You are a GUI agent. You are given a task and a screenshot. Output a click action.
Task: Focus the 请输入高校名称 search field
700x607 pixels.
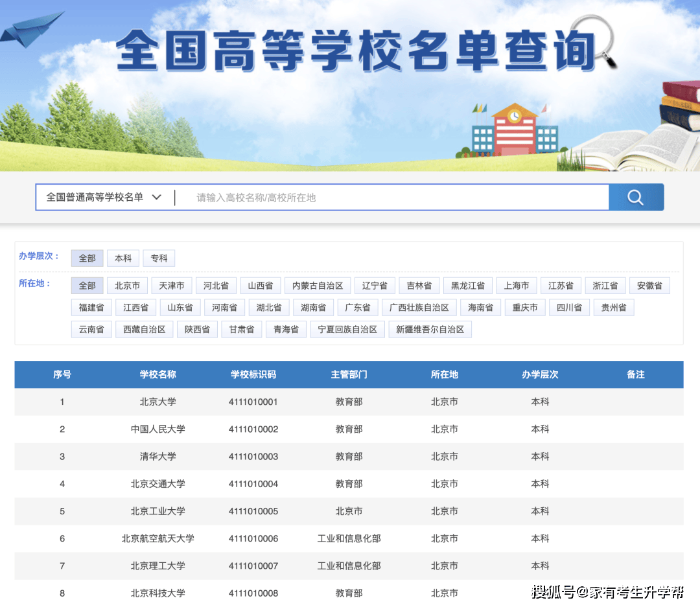[x=393, y=198]
